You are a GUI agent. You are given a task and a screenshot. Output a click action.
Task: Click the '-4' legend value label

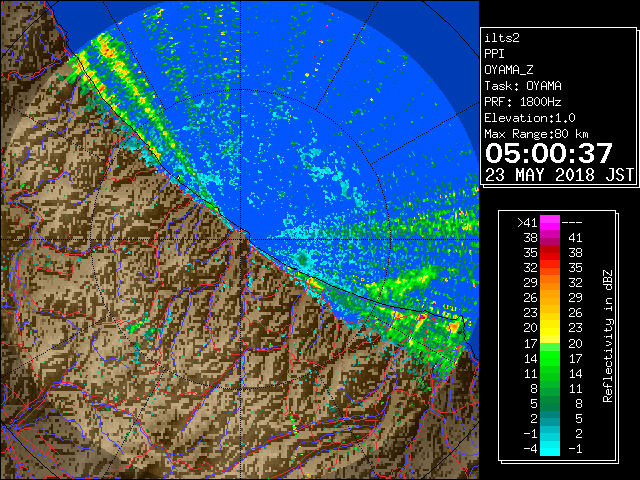tap(530, 449)
